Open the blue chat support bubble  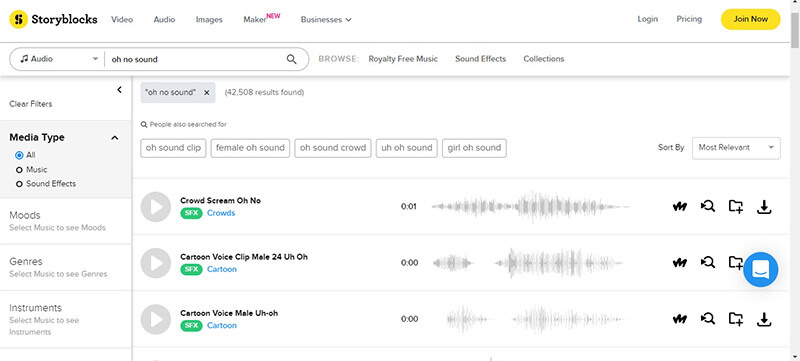pos(761,269)
